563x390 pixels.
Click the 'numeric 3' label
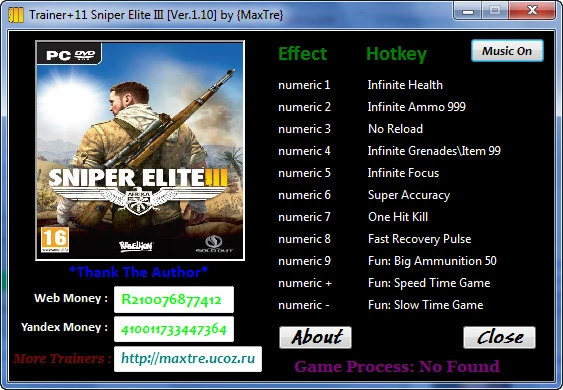(x=304, y=129)
